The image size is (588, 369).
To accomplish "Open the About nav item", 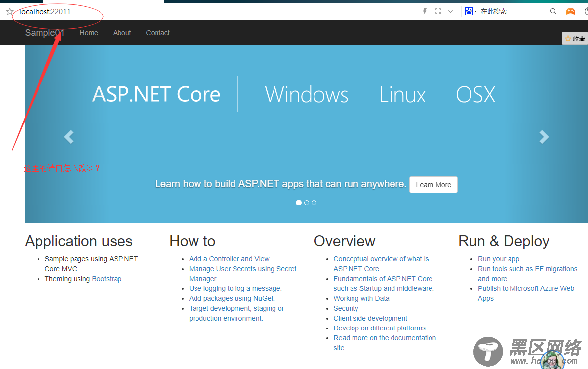I will [x=122, y=33].
